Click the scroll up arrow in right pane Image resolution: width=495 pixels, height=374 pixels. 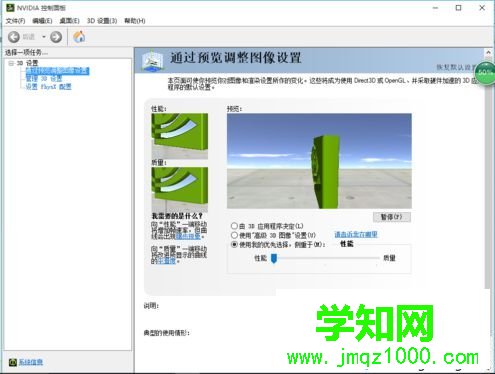(x=488, y=52)
